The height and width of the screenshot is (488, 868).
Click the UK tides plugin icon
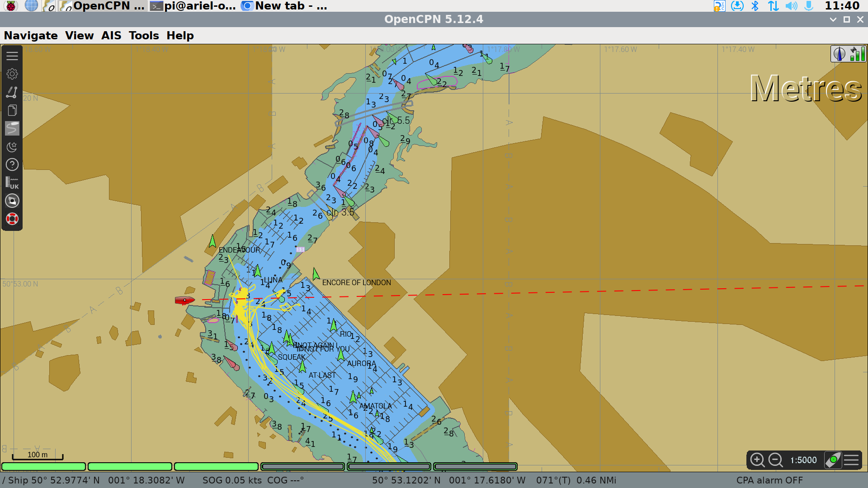(x=12, y=183)
